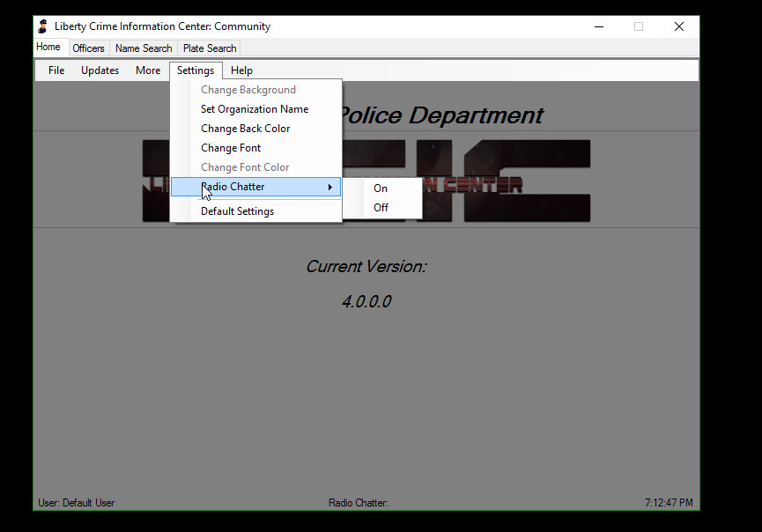This screenshot has height=532, width=762.
Task: Switch to the Name Search tab
Action: click(144, 48)
